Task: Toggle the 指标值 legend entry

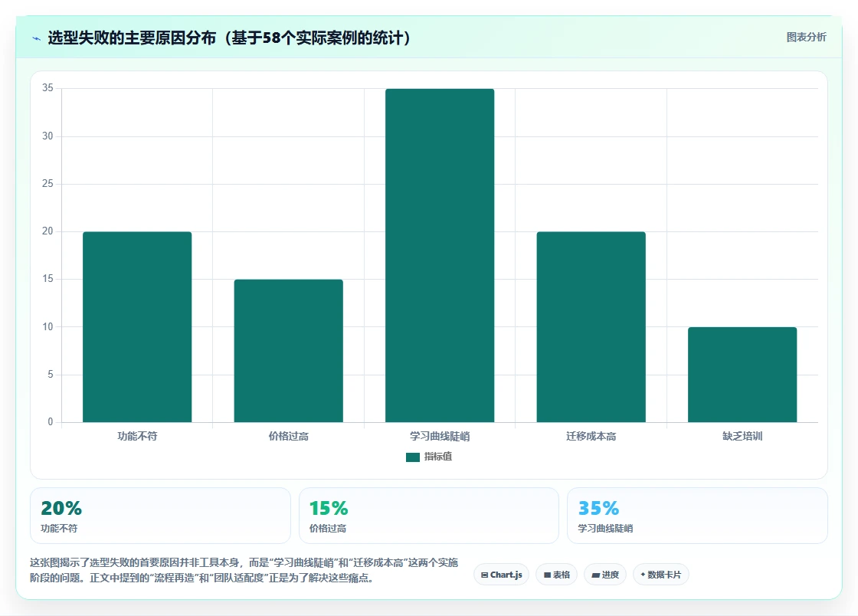Action: (x=429, y=457)
